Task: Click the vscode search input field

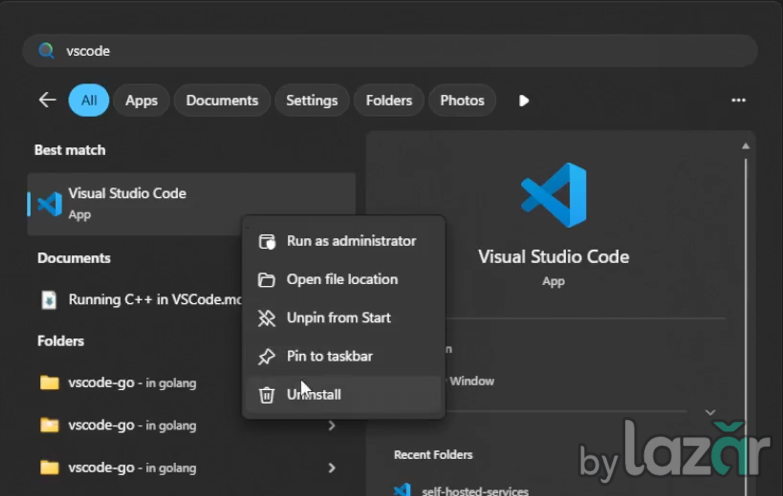Action: click(x=390, y=50)
